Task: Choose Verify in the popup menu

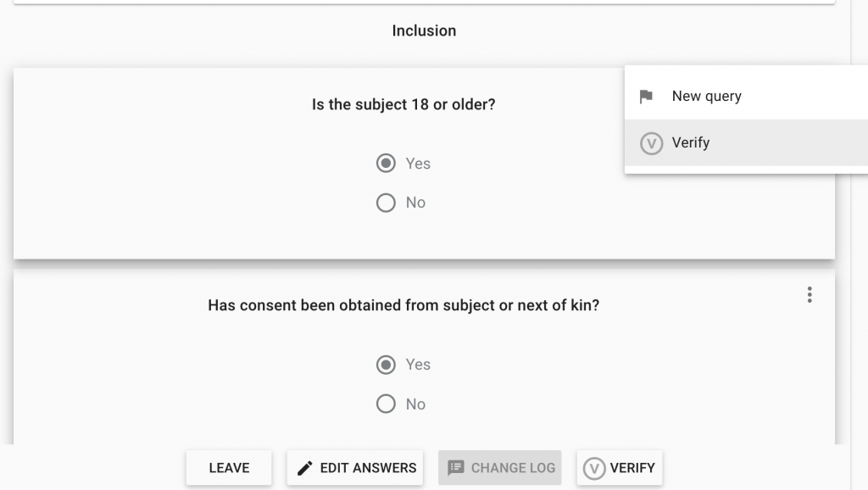Action: 746,143
